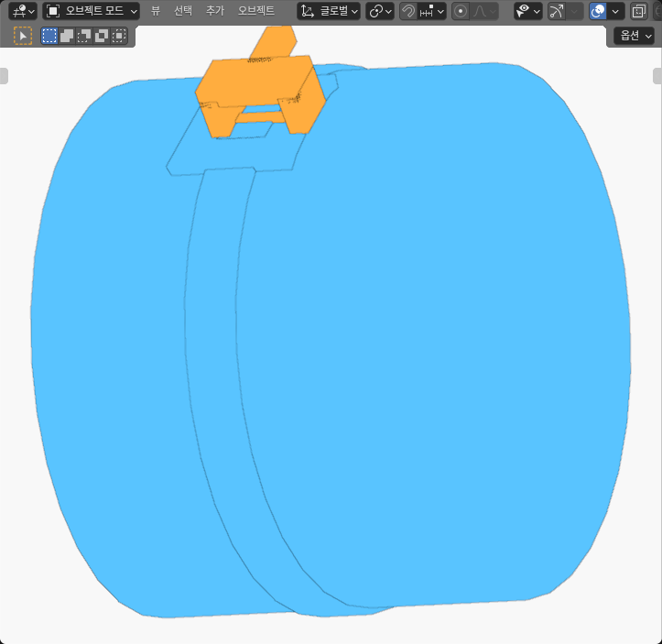Screen dimensions: 662x644
Task: Open the overlays options dropdown arrow
Action: coord(615,11)
